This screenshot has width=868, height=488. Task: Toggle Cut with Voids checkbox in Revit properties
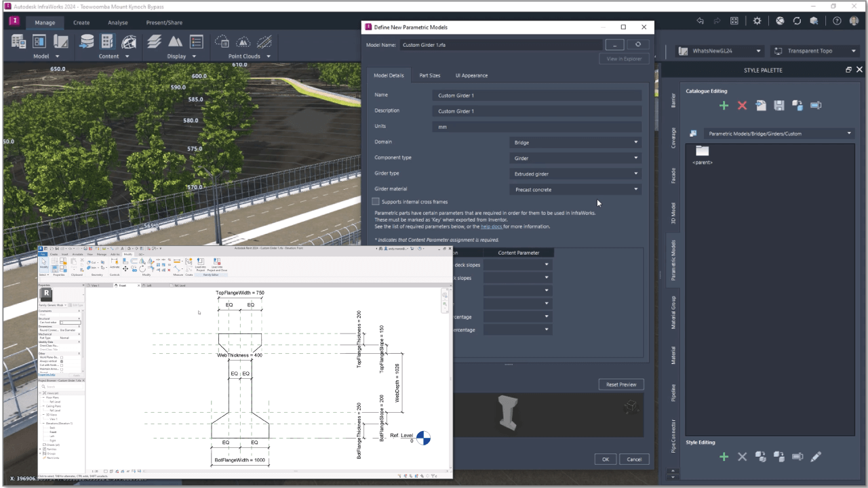[62, 366]
